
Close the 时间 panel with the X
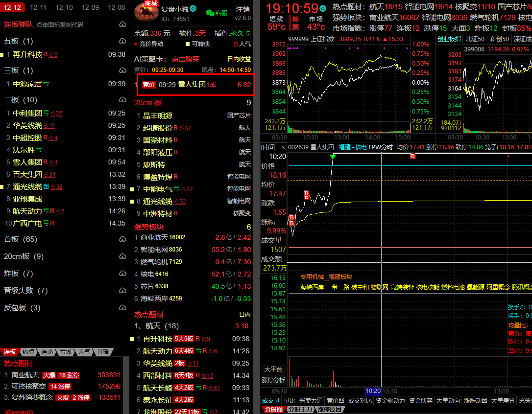pyautogui.click(x=283, y=147)
